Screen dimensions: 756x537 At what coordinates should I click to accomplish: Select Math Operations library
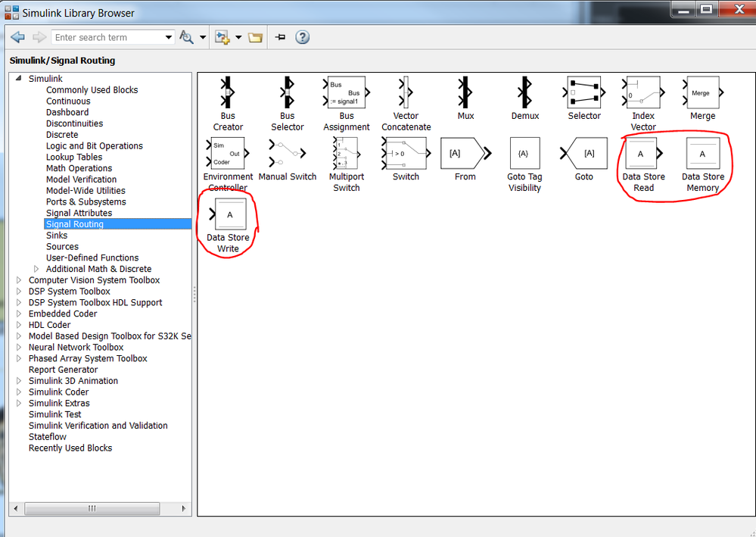point(79,168)
